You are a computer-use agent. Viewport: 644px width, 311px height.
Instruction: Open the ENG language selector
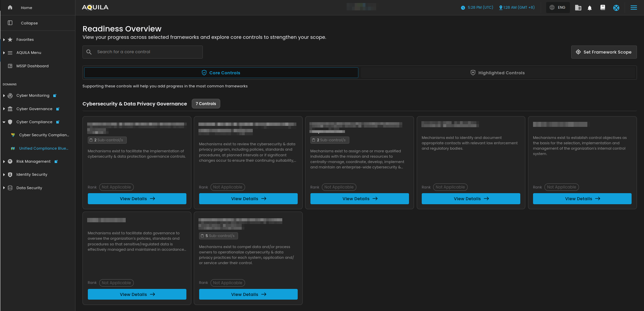[x=558, y=7]
